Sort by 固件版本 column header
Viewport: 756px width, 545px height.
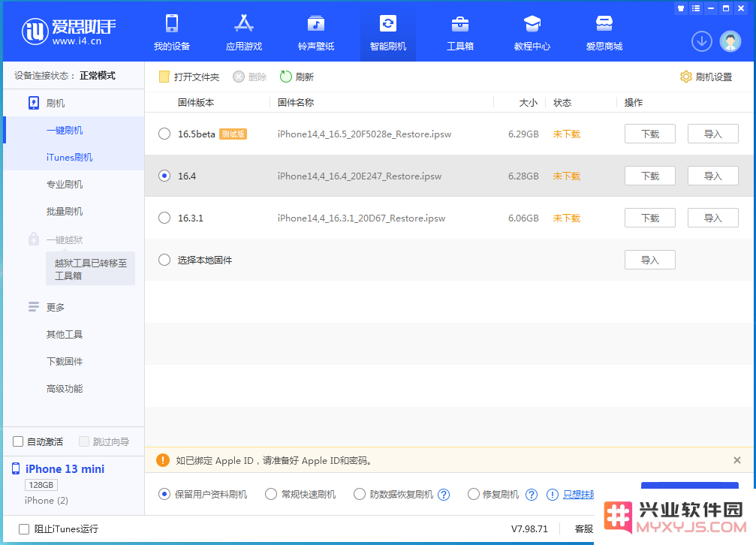tap(196, 102)
